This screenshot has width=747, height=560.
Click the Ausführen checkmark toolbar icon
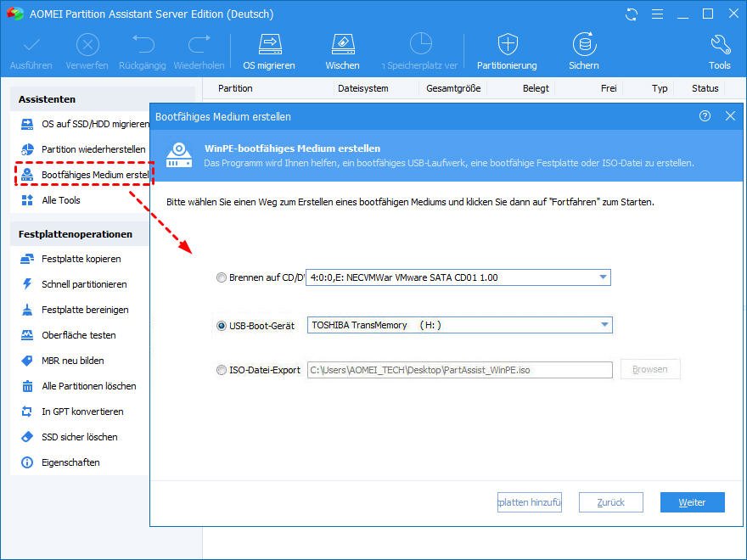[x=31, y=46]
